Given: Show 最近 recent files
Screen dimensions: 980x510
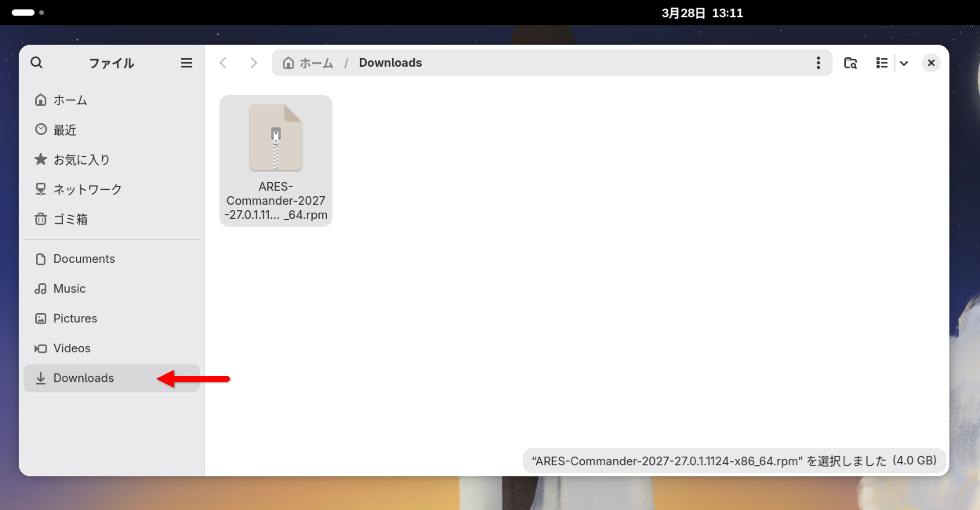Looking at the screenshot, I should (x=65, y=130).
